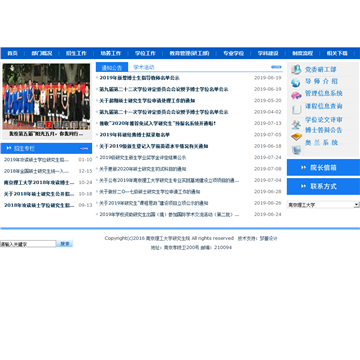The image size is (360, 360).
Task: Open notice '第九届第二十一次学位评定委员会…'
Action: 164,112
